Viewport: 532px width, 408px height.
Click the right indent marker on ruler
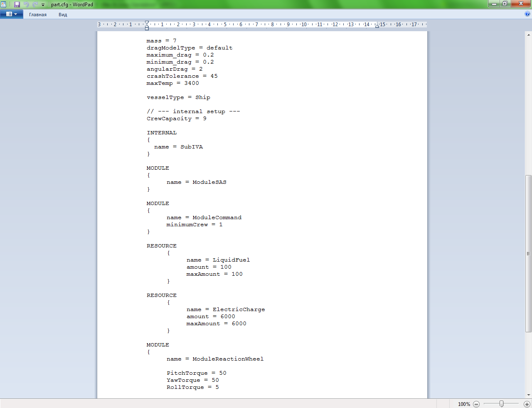(377, 26)
